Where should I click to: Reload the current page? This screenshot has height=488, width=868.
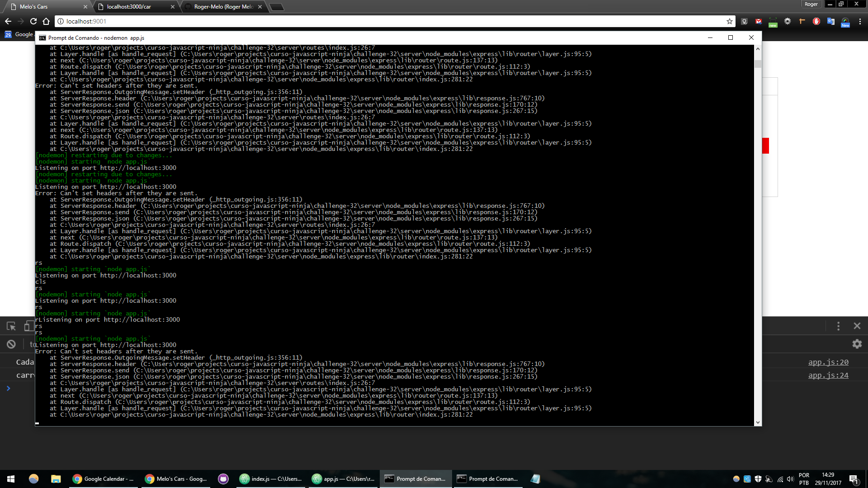(33, 21)
